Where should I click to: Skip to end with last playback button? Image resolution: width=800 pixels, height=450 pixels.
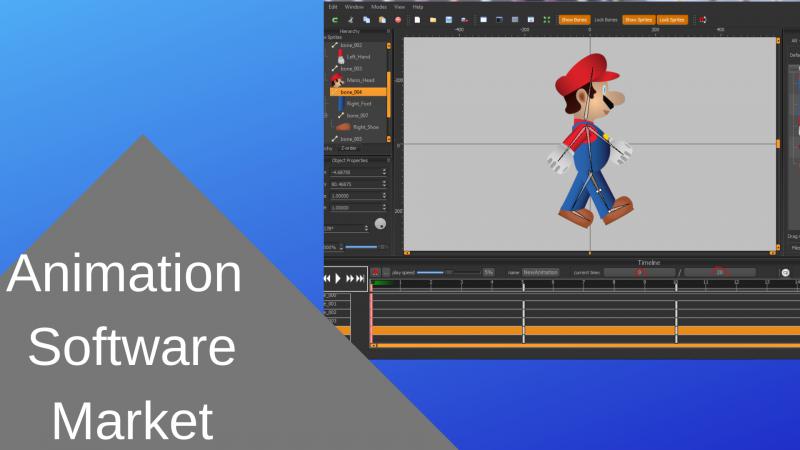360,279
